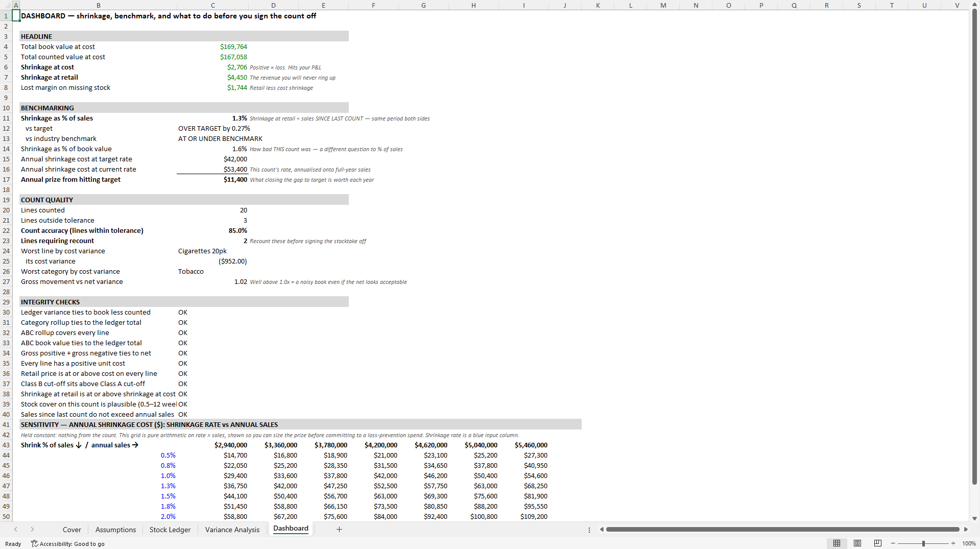Switch to Page Break Preview icon
The width and height of the screenshot is (980, 549).
coord(878,543)
